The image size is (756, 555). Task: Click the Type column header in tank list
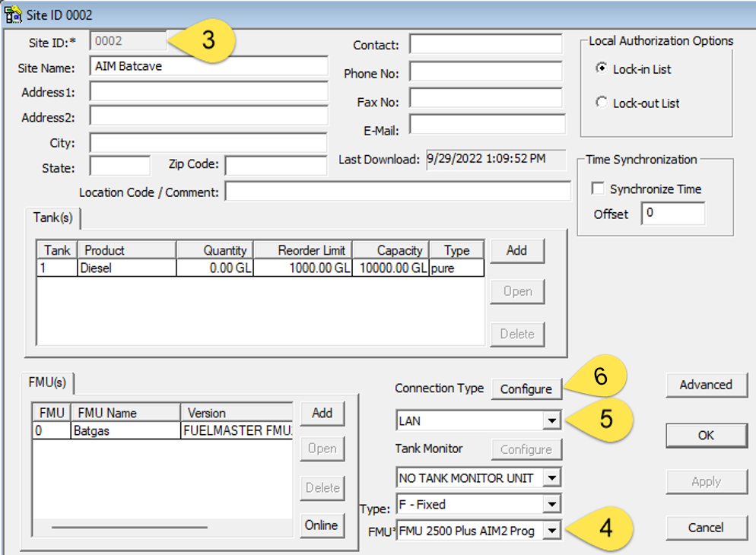coord(456,250)
